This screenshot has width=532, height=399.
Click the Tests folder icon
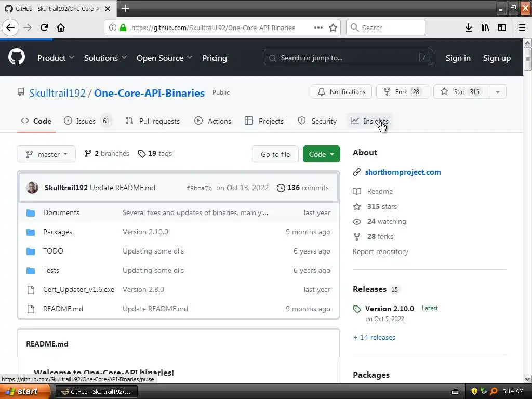[x=31, y=270]
